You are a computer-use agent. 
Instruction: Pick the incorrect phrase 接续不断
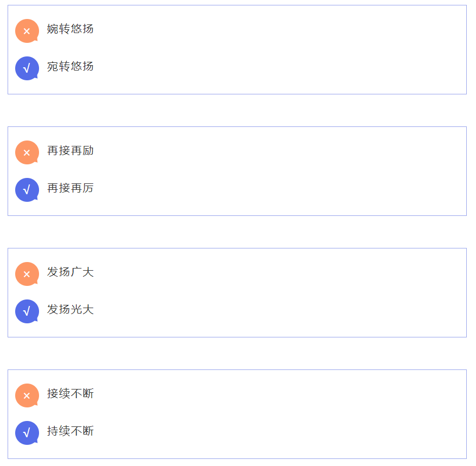(70, 393)
